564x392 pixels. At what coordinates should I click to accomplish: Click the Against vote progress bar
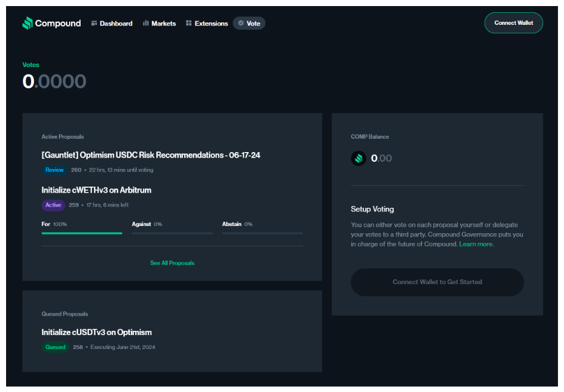coord(172,233)
